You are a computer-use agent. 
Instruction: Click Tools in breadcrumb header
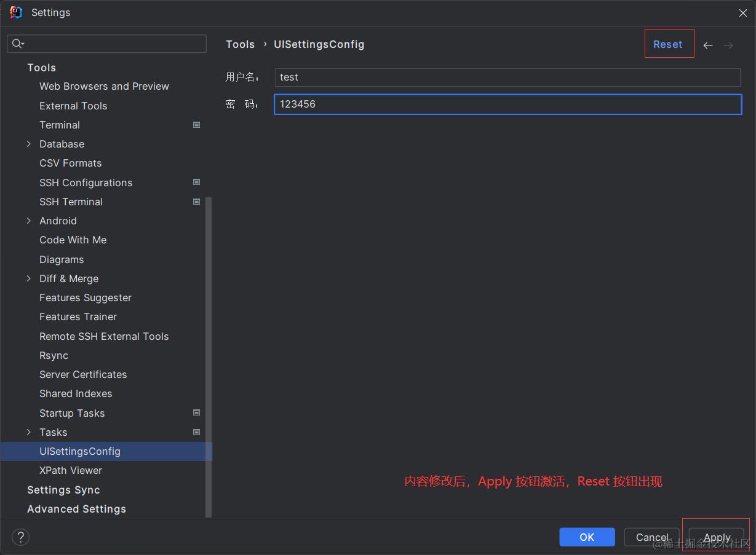tap(240, 44)
